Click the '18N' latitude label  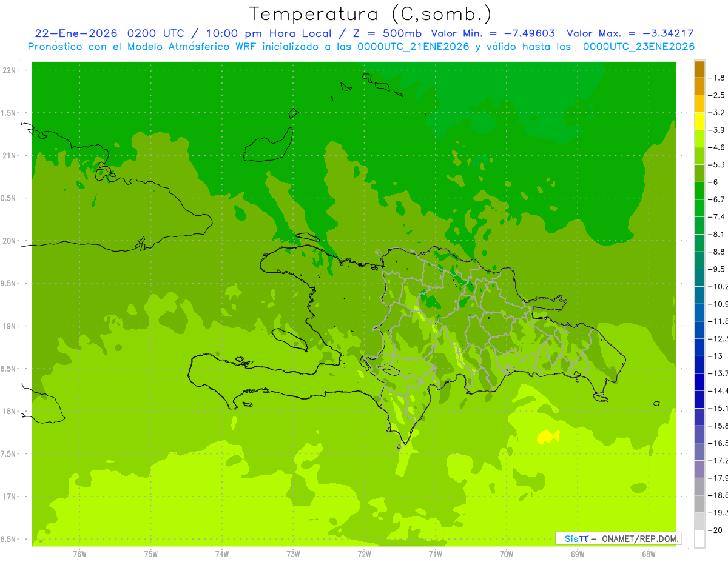tap(10, 412)
